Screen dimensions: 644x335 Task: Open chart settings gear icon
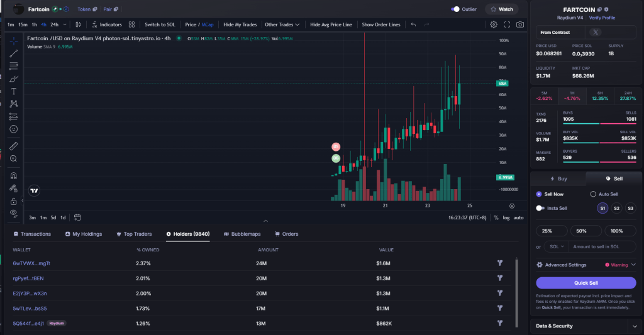tap(494, 25)
